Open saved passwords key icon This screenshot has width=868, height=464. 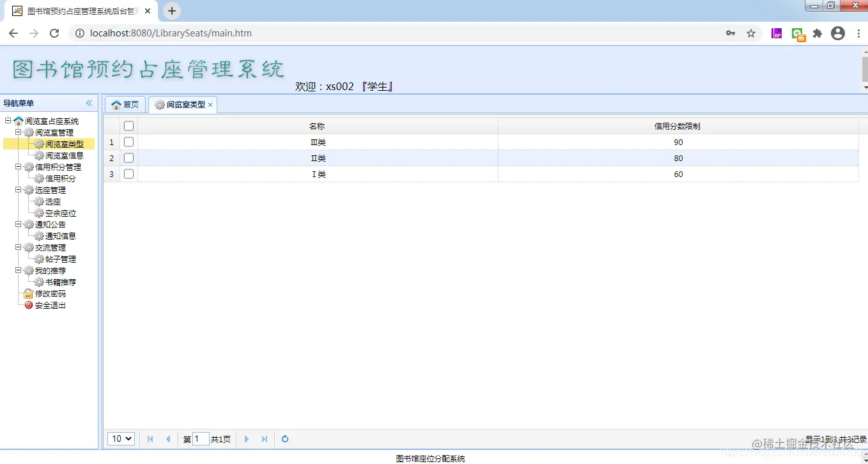(731, 33)
